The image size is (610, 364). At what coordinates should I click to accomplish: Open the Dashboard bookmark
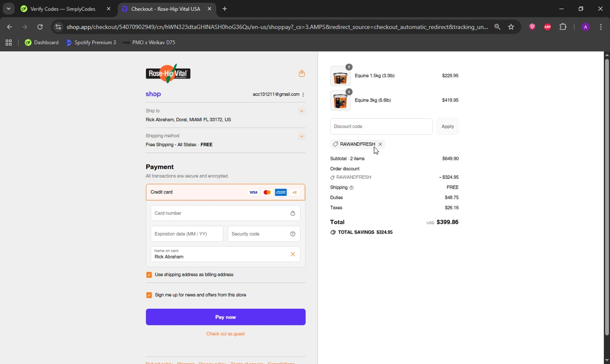coord(41,43)
